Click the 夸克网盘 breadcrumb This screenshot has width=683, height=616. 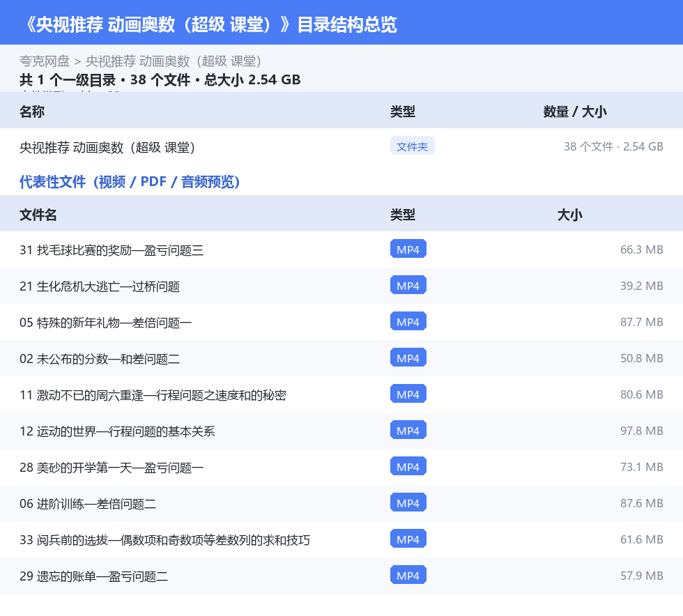tap(45, 61)
